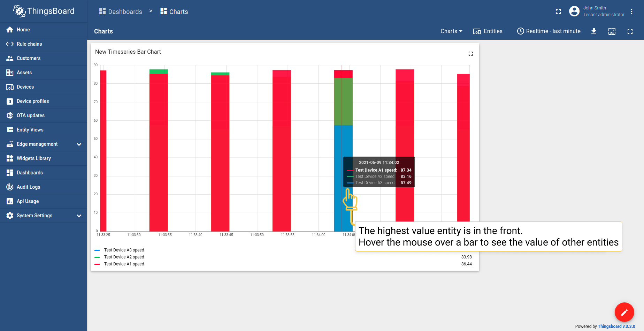Open the Widgets Library
Image resolution: width=644 pixels, height=331 pixels.
pos(33,158)
